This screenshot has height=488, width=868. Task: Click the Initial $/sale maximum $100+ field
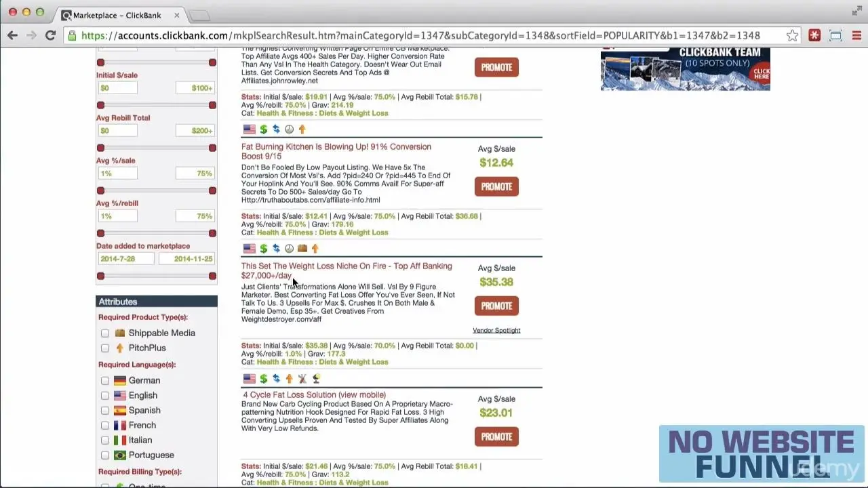click(x=195, y=88)
